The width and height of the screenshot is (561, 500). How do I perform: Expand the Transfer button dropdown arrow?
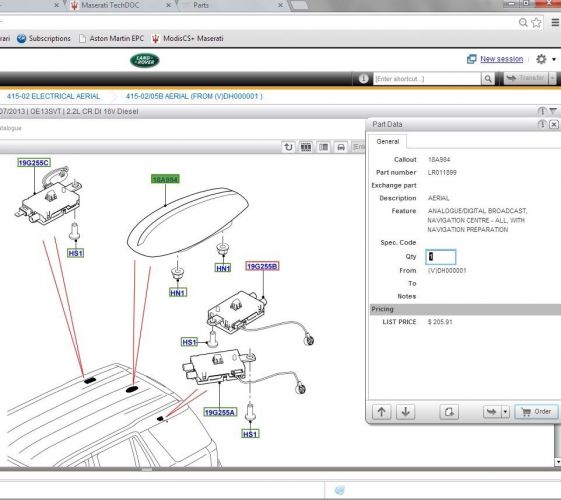pos(553,78)
